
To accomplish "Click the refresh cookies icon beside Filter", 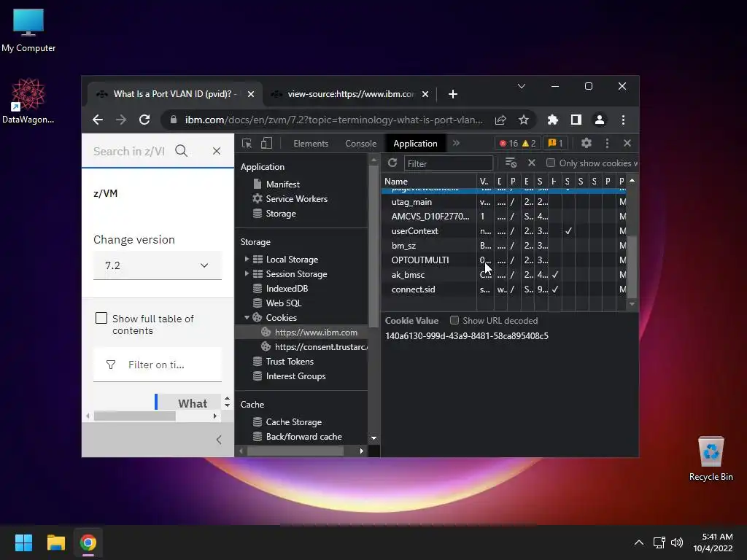I will [392, 163].
